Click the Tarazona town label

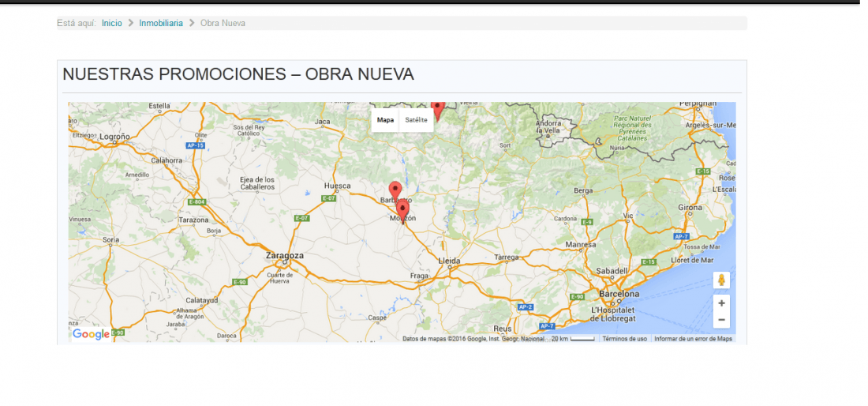coord(193,220)
